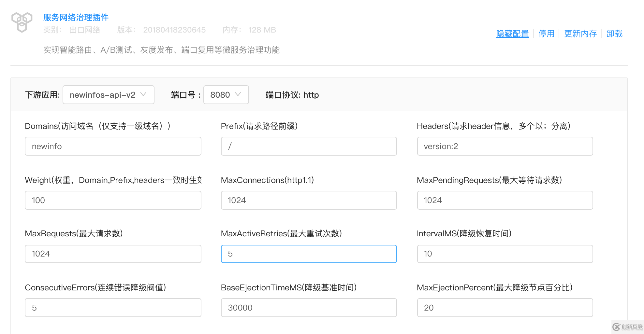The width and height of the screenshot is (644, 334).
Task: Click the MaxEjectionPercent field label
Action: click(495, 287)
